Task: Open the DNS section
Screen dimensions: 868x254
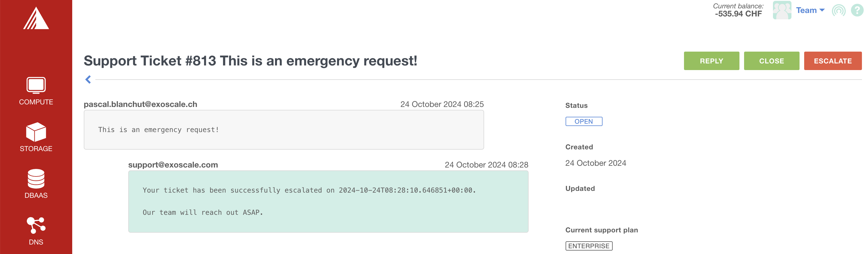Action: pyautogui.click(x=36, y=231)
